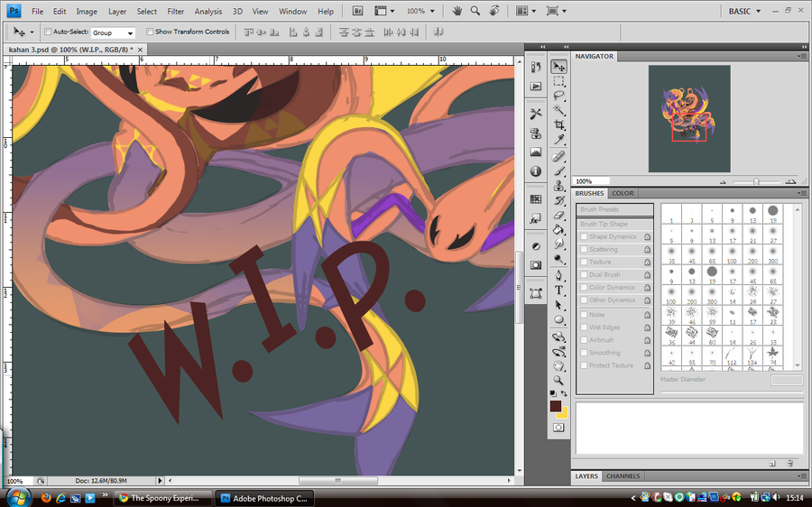Enable Dual Brush checkbox
Screen dimensions: 812x507
584,274
